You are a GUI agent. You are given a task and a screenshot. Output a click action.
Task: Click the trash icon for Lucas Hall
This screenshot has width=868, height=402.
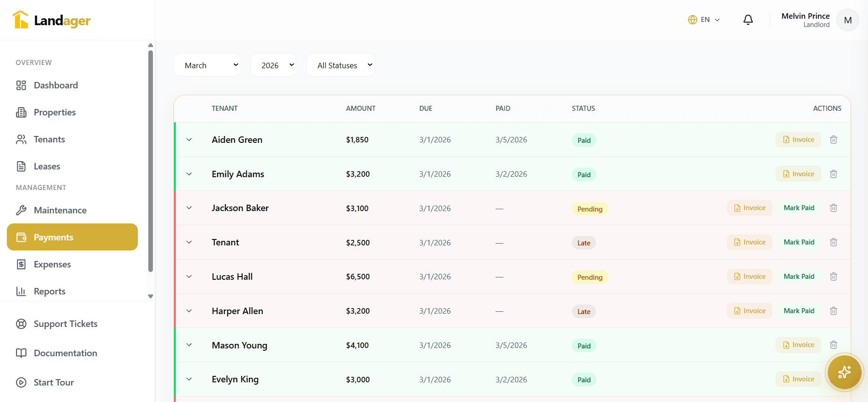[x=834, y=277]
